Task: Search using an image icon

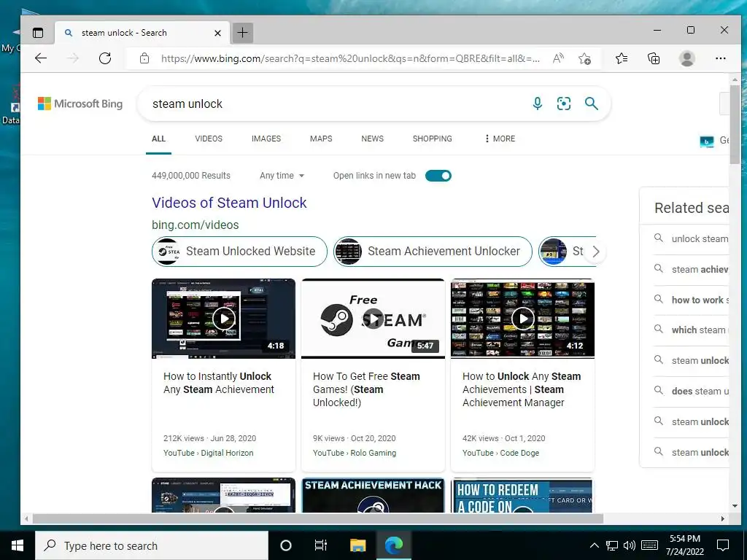Action: coord(564,104)
